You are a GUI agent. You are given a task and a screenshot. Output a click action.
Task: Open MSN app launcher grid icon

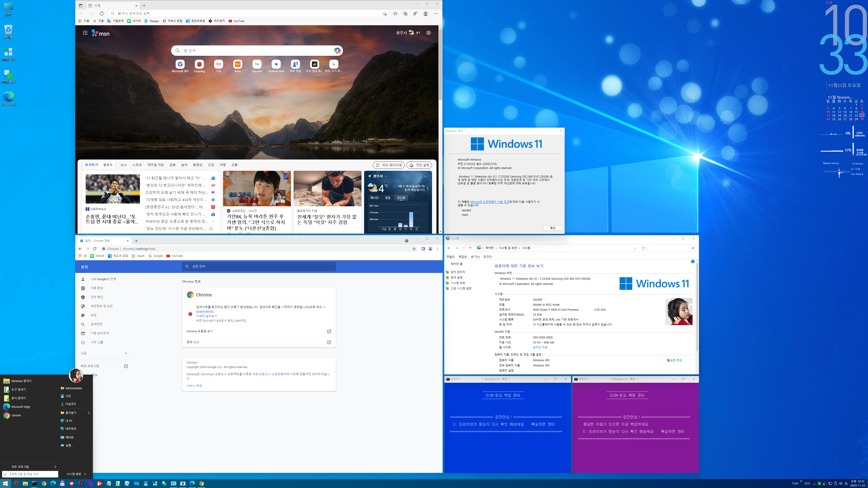tap(85, 33)
